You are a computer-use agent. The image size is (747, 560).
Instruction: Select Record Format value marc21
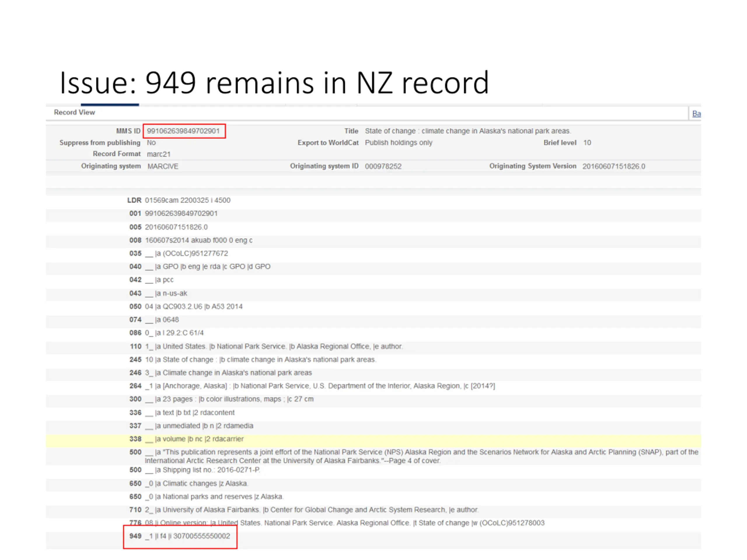click(159, 154)
